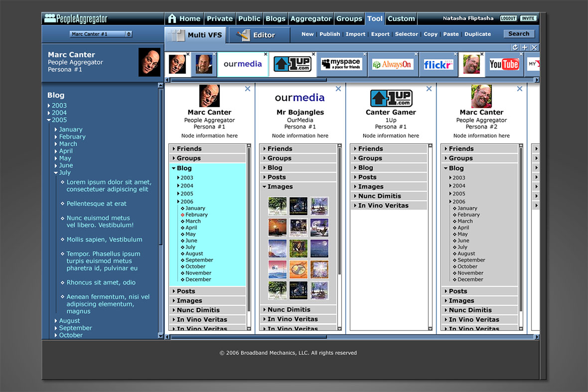Close the Canter Gamer column
The image size is (588, 392).
(x=429, y=89)
